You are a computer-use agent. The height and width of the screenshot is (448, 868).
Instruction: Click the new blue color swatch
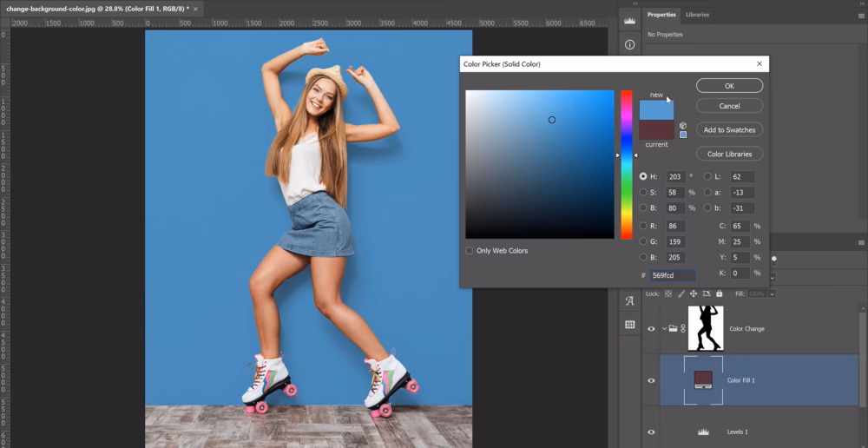tap(656, 109)
